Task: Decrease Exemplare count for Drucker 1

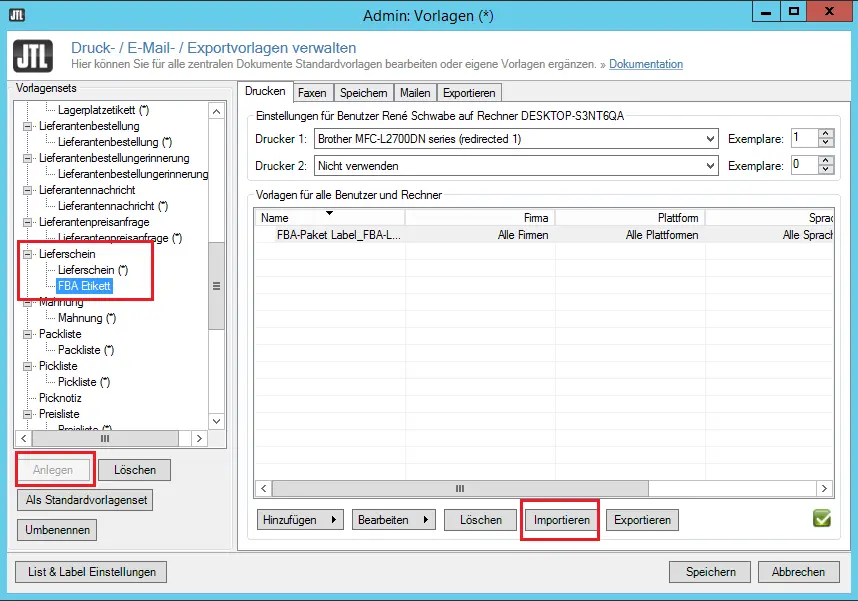Action: 826,143
